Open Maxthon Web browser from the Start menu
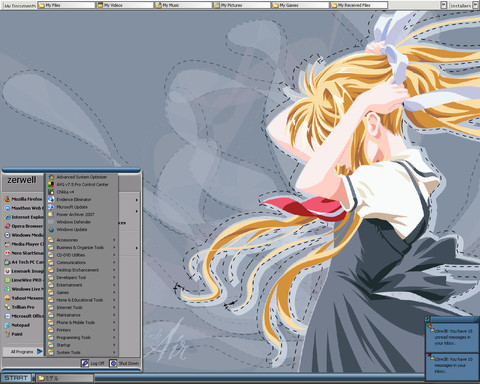 (x=23, y=208)
